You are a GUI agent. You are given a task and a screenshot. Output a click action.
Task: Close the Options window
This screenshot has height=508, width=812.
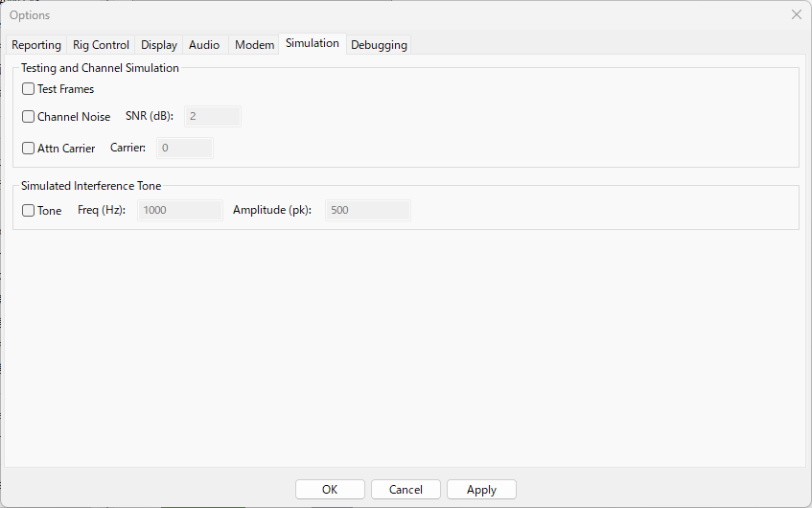point(797,14)
